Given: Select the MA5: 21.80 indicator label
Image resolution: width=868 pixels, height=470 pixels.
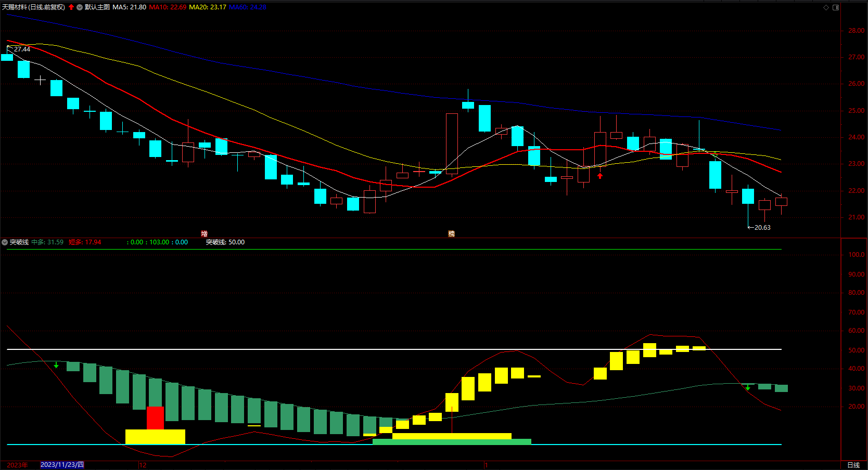Looking at the screenshot, I should tap(129, 7).
